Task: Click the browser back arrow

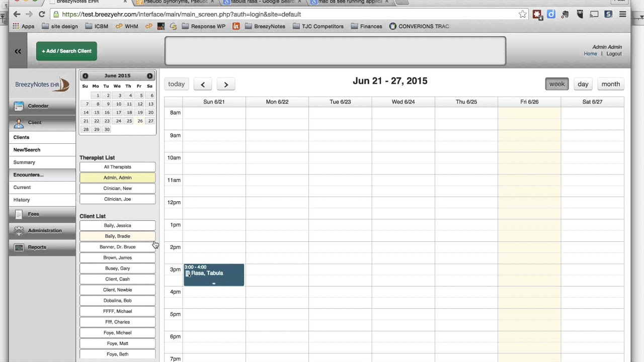Action: point(17,14)
